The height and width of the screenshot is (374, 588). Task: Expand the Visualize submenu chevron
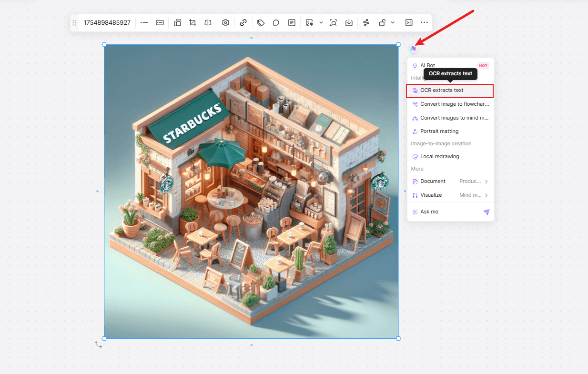[487, 195]
